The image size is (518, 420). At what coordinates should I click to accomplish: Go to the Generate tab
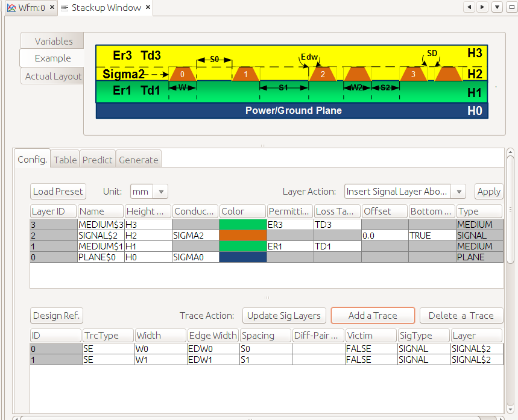(x=139, y=160)
